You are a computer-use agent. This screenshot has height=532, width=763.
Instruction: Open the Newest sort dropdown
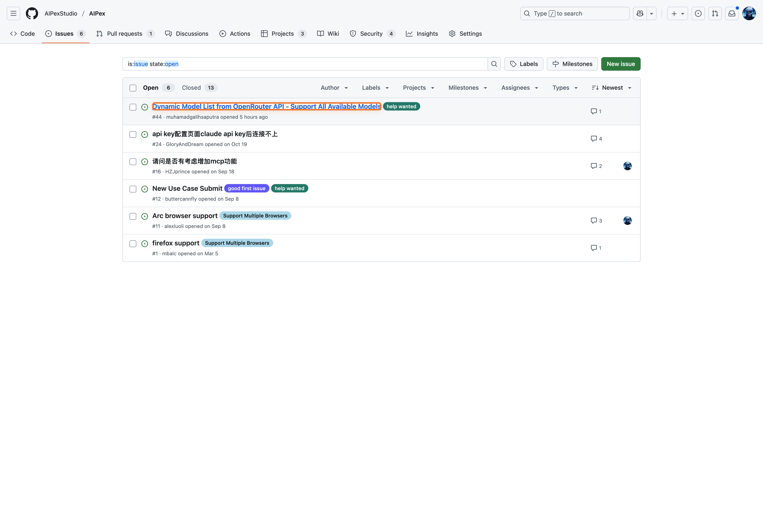coord(611,88)
